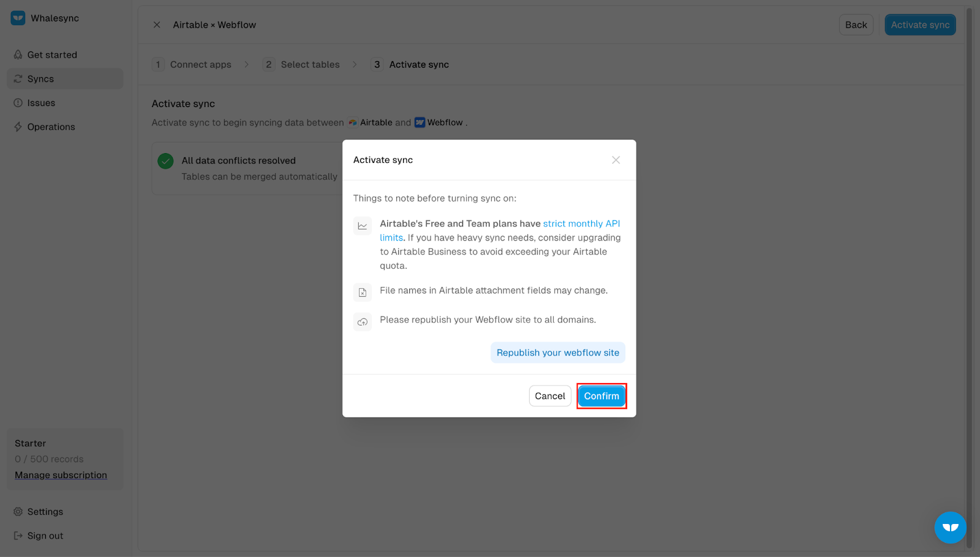This screenshot has height=557, width=980.
Task: Click the chevron after Select tables
Action: click(355, 64)
